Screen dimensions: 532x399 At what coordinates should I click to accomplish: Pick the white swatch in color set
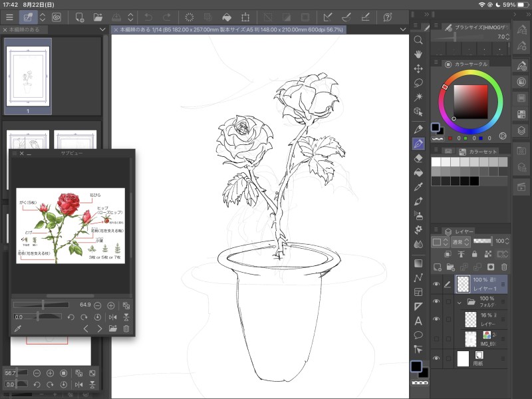[436, 162]
